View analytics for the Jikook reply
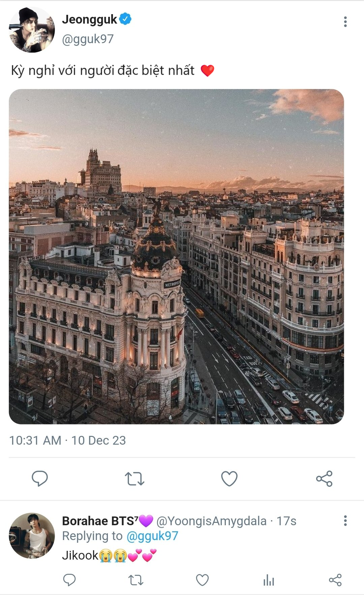Viewport: 364px width, 595px height. (x=269, y=580)
